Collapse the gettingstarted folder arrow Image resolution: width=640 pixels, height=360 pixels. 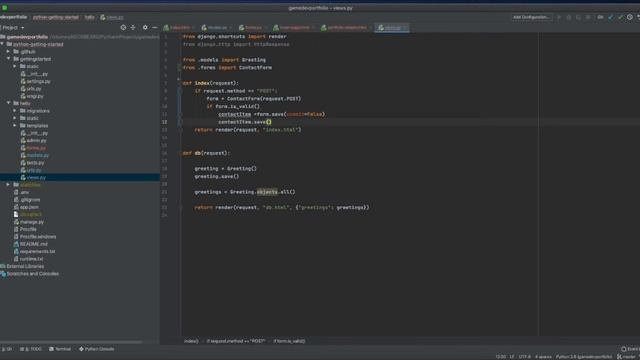(8, 59)
